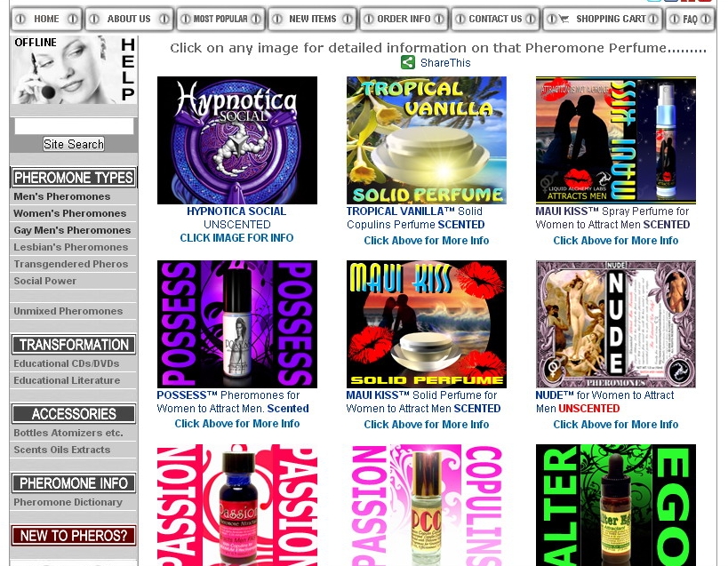Open the Most Popular navigation tab

tap(220, 19)
